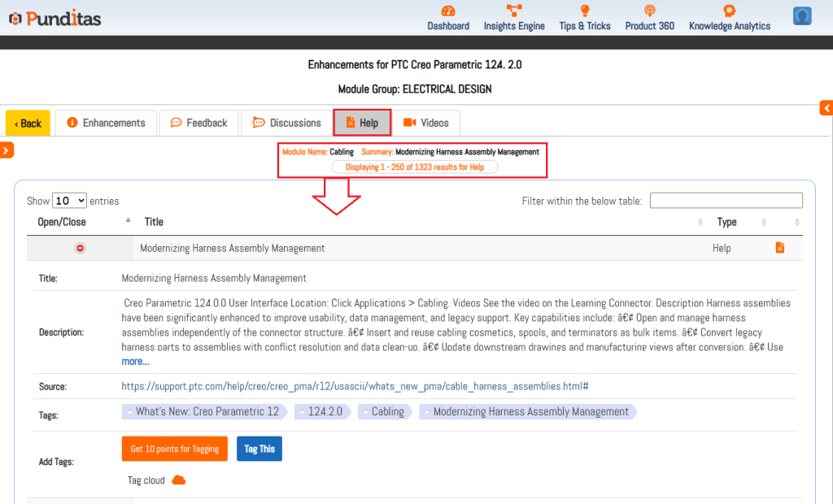Click the user profile avatar icon
Image resolution: width=833 pixels, height=504 pixels.
[x=802, y=16]
